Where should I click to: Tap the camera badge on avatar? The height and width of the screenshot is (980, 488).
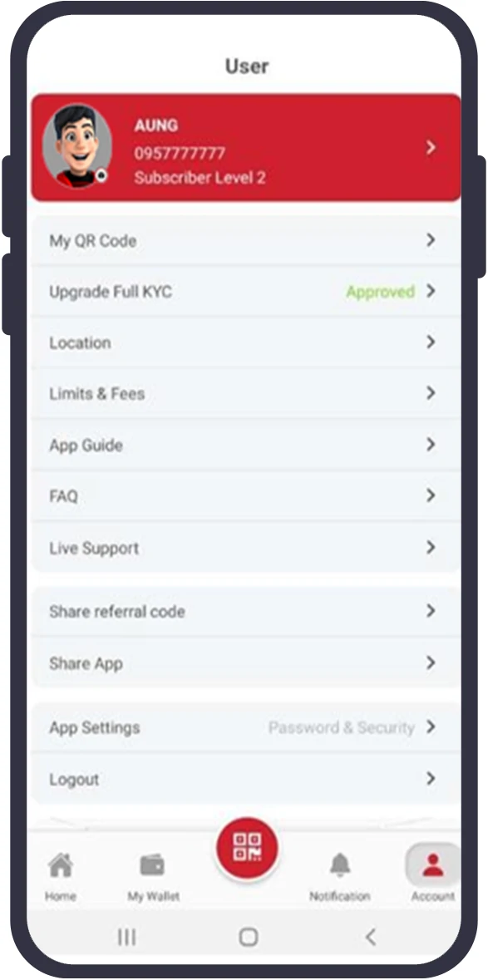tap(101, 175)
